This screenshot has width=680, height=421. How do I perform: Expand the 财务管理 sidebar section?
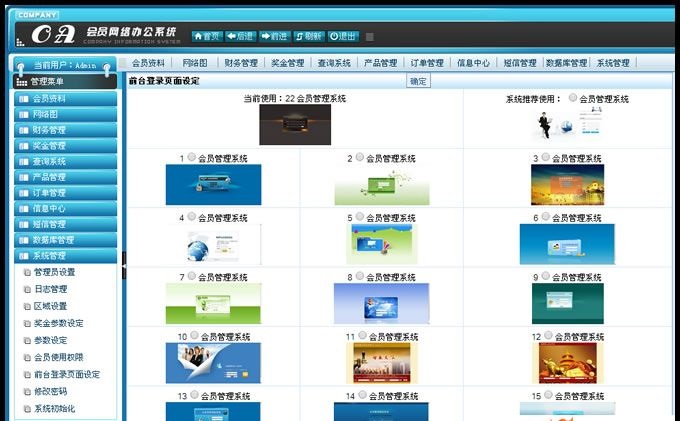click(x=65, y=130)
